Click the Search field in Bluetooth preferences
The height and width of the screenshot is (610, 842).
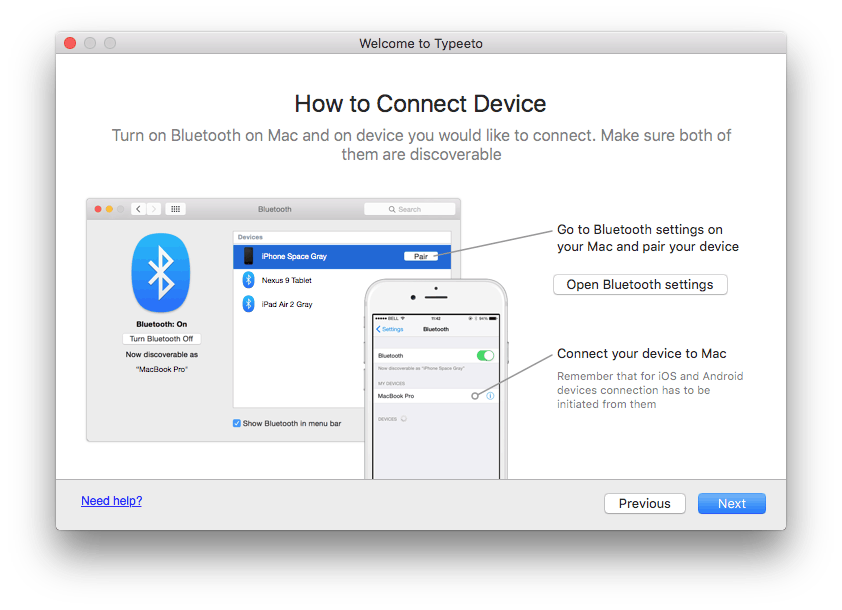pyautogui.click(x=409, y=209)
